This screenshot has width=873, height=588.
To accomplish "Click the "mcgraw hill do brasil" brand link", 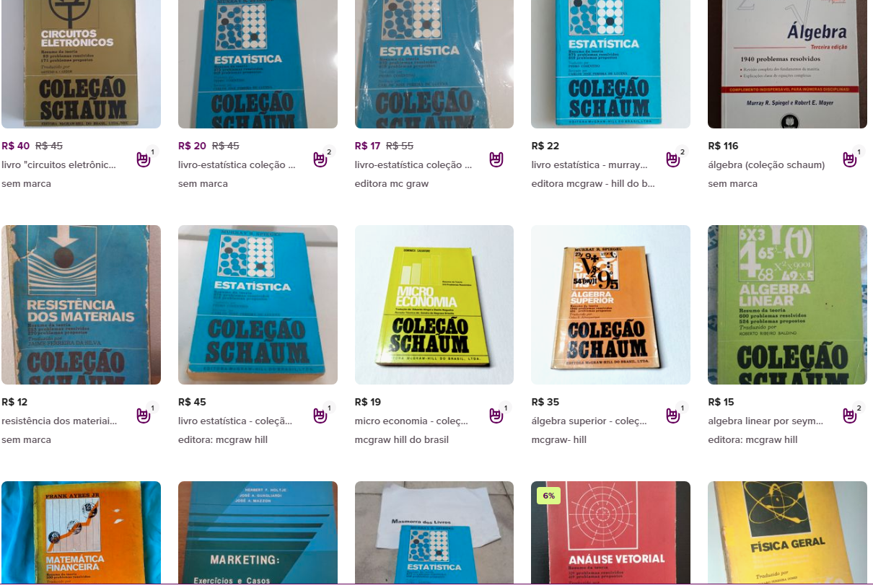I will [x=402, y=439].
